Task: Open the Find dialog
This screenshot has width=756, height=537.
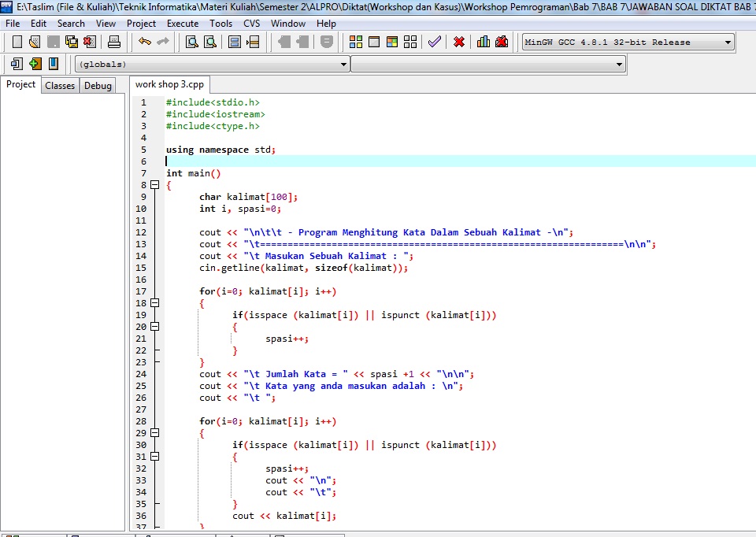Action: tap(192, 42)
